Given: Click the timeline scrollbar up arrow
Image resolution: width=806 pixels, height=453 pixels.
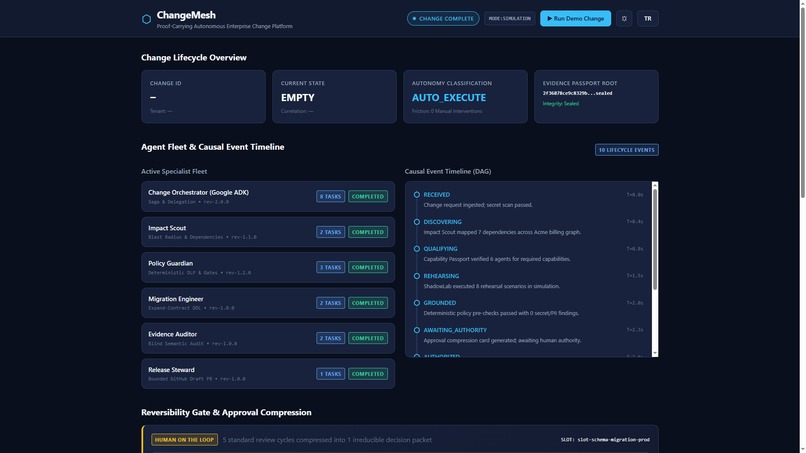Looking at the screenshot, I should (655, 185).
